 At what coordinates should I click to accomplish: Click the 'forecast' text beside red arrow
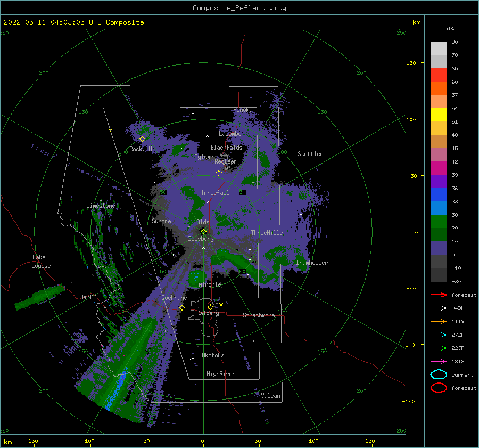[x=464, y=295]
